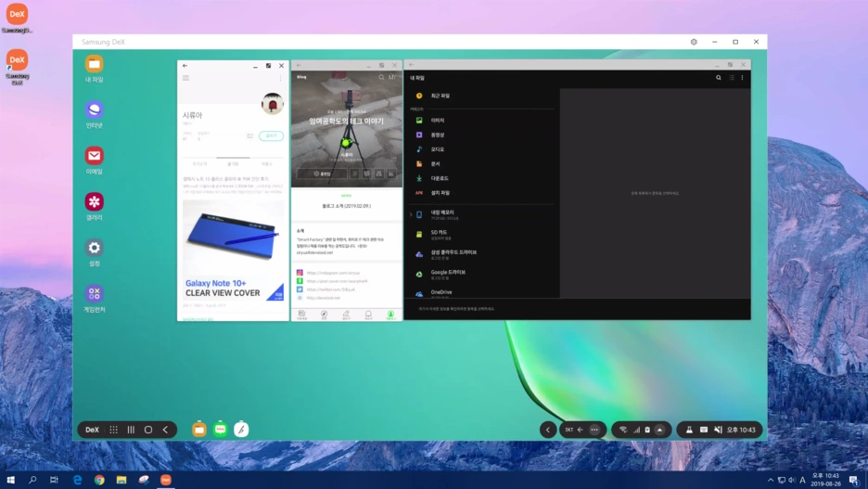Click the 홈편집 button in the blog window
The height and width of the screenshot is (489, 868).
[x=322, y=174]
